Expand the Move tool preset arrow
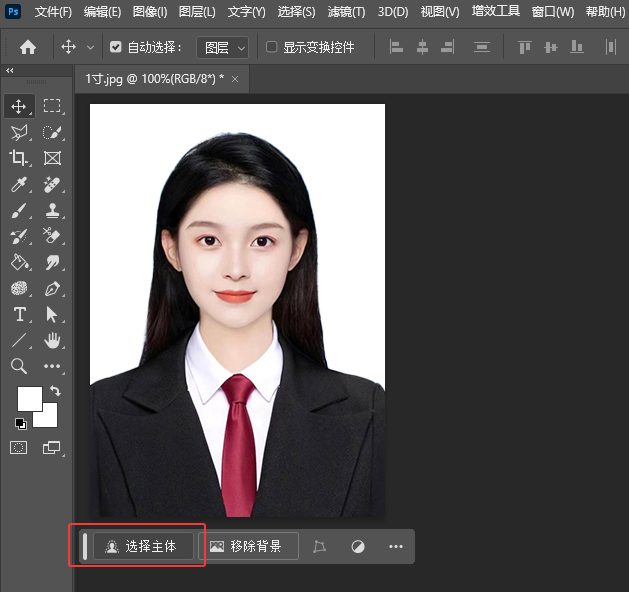The image size is (629, 592). pyautogui.click(x=91, y=47)
